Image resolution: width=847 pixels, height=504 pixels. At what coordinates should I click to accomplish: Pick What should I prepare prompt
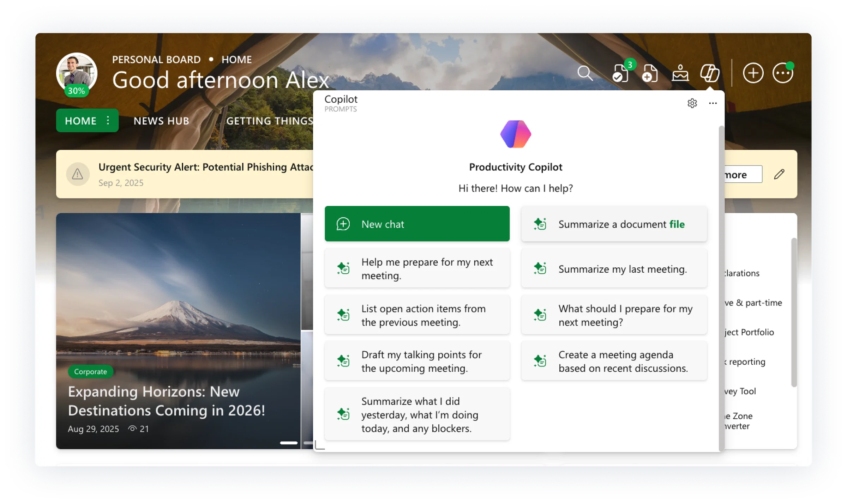pyautogui.click(x=614, y=315)
